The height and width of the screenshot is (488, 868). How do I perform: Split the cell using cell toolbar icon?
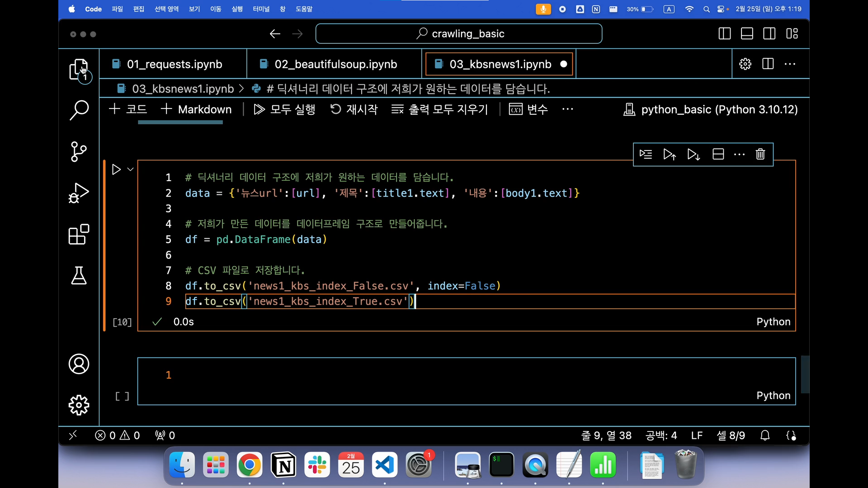tap(718, 155)
